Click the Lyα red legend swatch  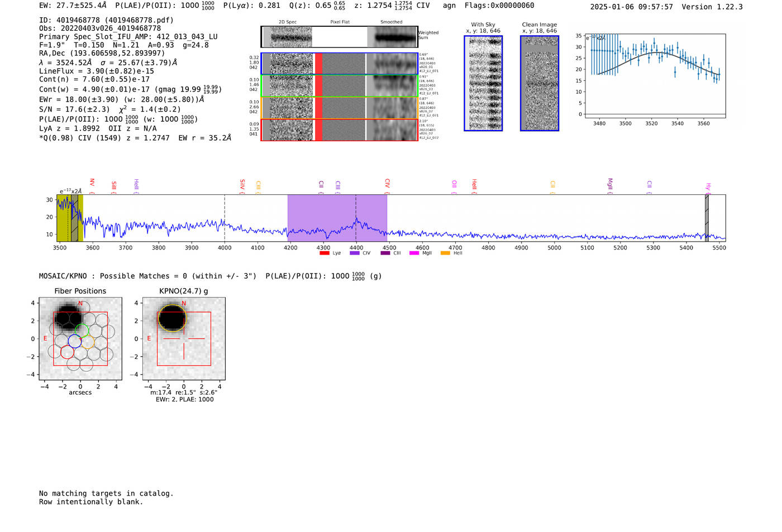click(x=324, y=253)
